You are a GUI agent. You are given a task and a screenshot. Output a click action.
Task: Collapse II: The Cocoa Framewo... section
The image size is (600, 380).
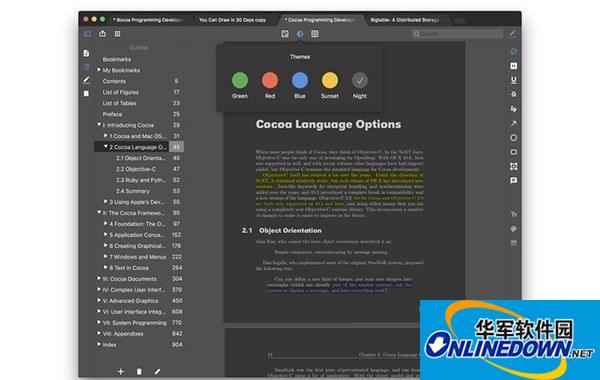(x=99, y=212)
